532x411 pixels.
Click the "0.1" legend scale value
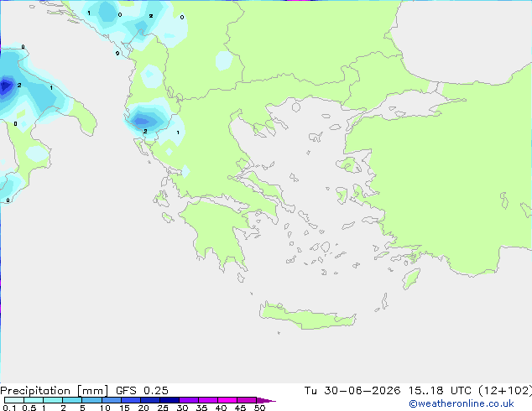(x=9, y=408)
